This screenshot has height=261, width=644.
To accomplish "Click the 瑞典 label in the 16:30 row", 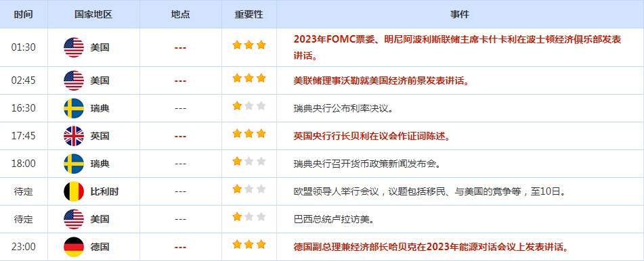I will coord(100,108).
